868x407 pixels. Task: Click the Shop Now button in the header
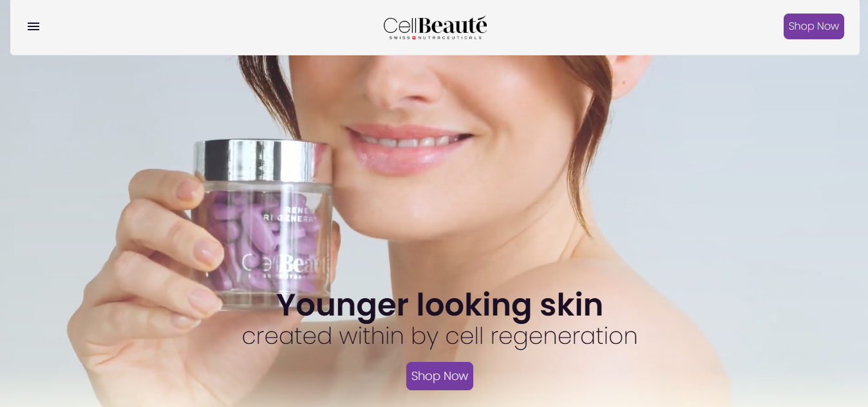[x=813, y=26]
